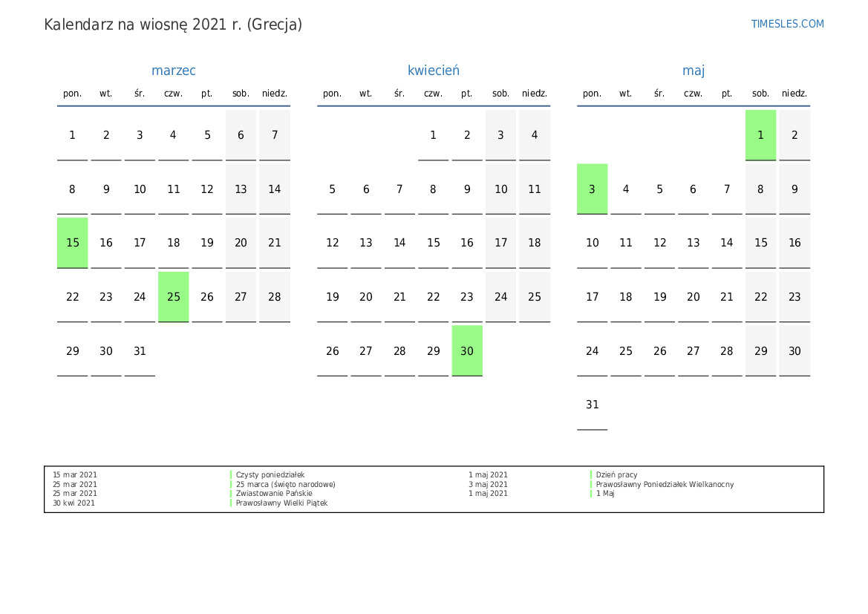Screen dimensions: 868x614
Task: Click day 24 in kwiecień
Action: click(501, 297)
